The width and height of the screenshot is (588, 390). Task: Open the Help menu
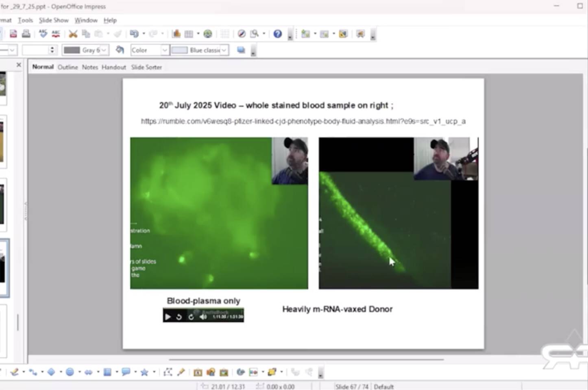point(110,20)
